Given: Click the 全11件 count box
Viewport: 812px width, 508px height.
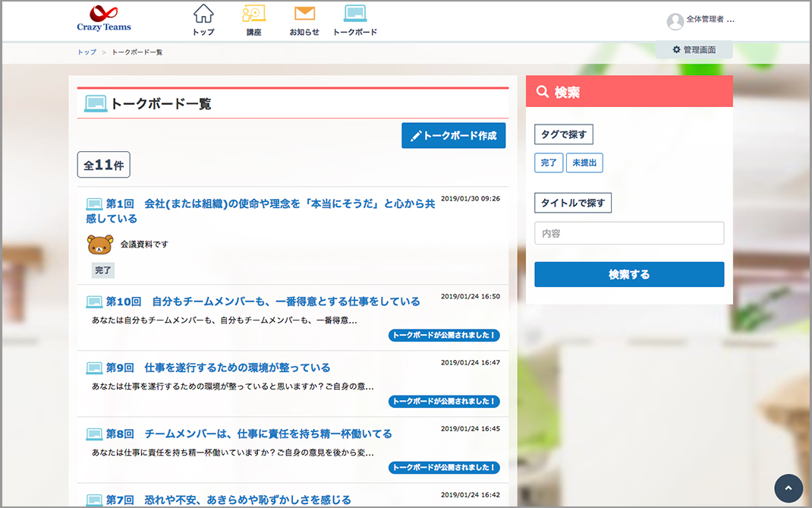Looking at the screenshot, I should [x=103, y=165].
